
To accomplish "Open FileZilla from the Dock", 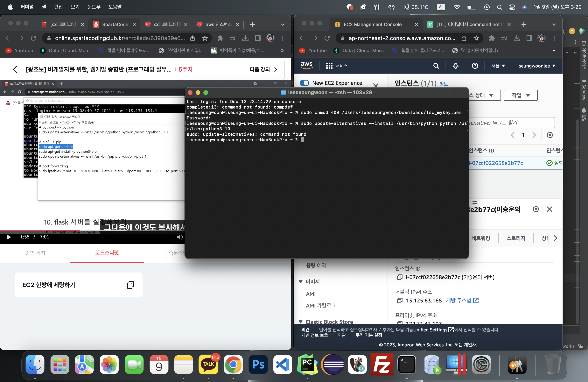I will (x=382, y=364).
